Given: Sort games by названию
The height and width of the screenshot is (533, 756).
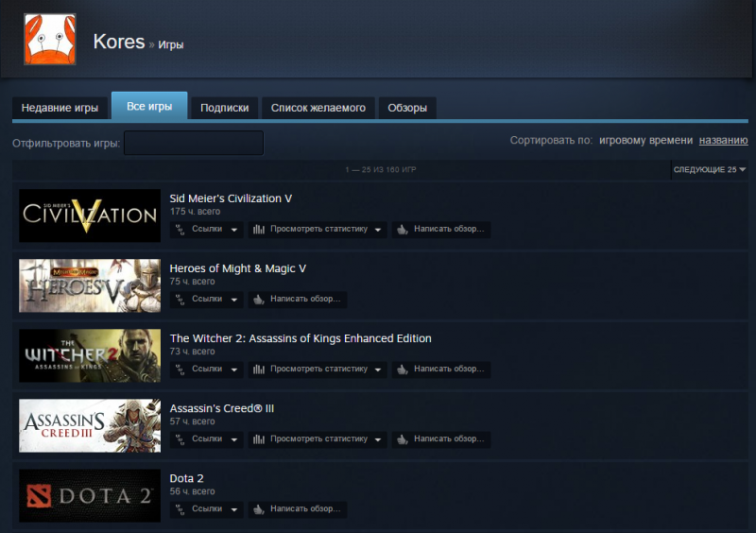Looking at the screenshot, I should 723,141.
